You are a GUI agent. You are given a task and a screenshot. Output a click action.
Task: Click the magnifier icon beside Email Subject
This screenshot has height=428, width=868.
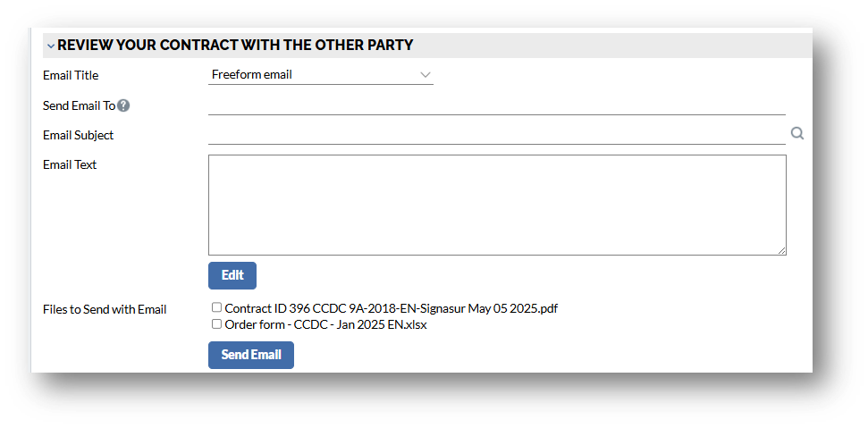tap(797, 134)
